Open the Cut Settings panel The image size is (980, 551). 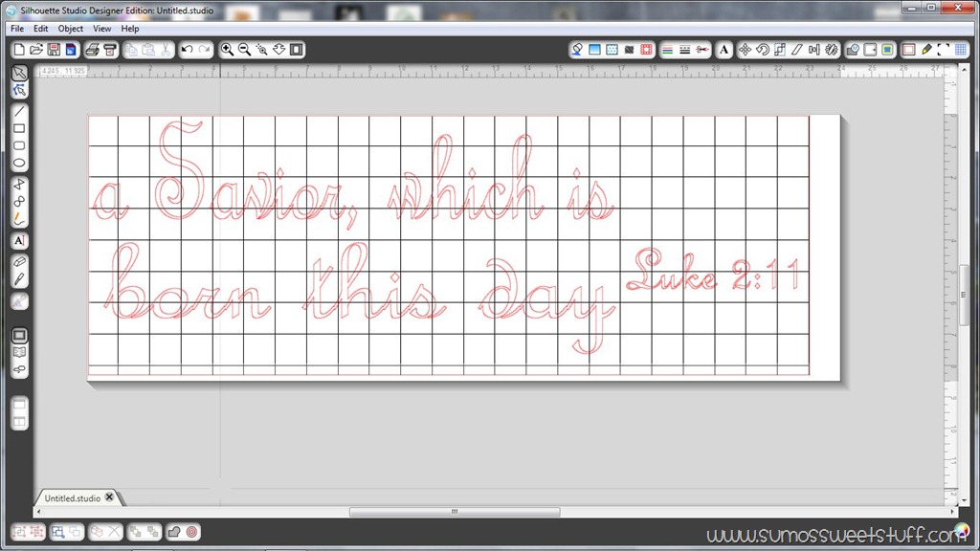tap(909, 50)
